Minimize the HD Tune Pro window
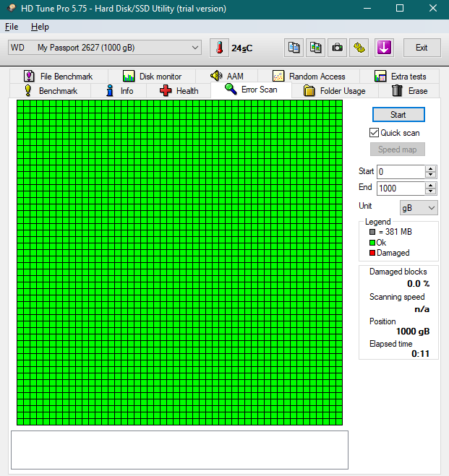Viewport: 449px width, 476px height. (367, 8)
